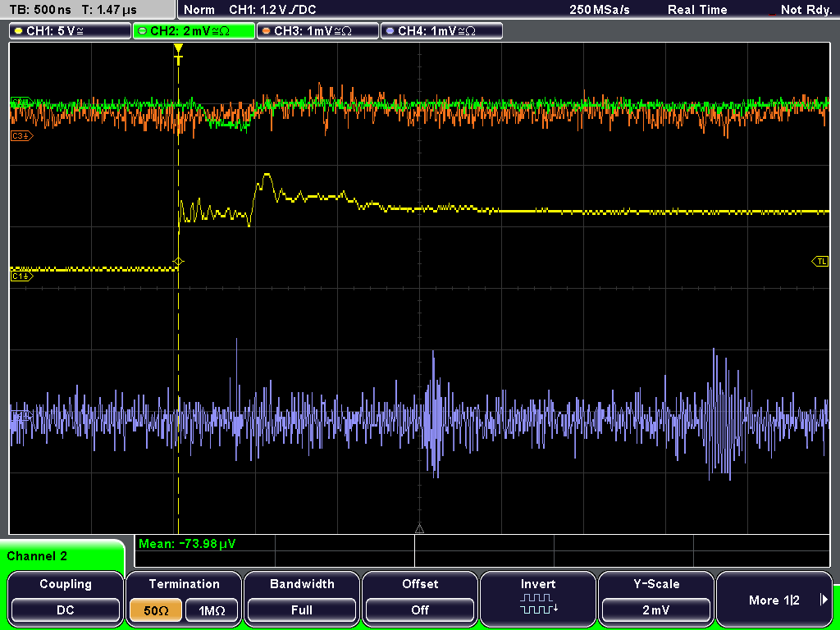840x630 pixels.
Task: Click the Channel 2 menu title
Action: pyautogui.click(x=37, y=556)
